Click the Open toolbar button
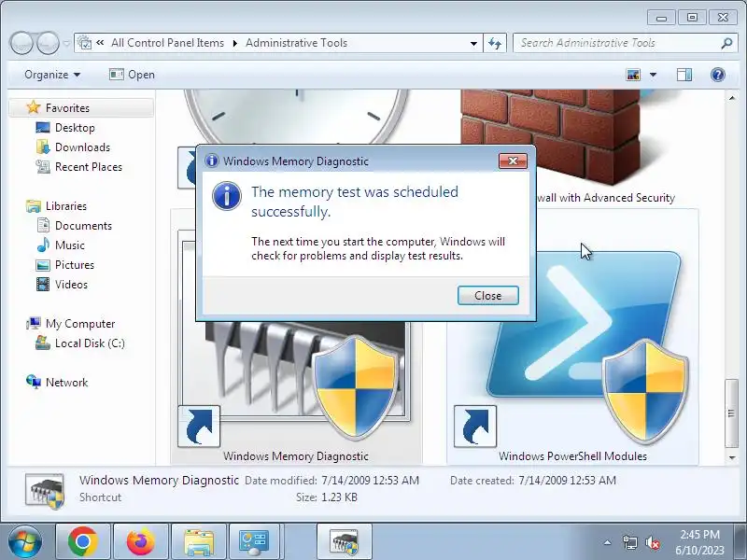 (132, 75)
